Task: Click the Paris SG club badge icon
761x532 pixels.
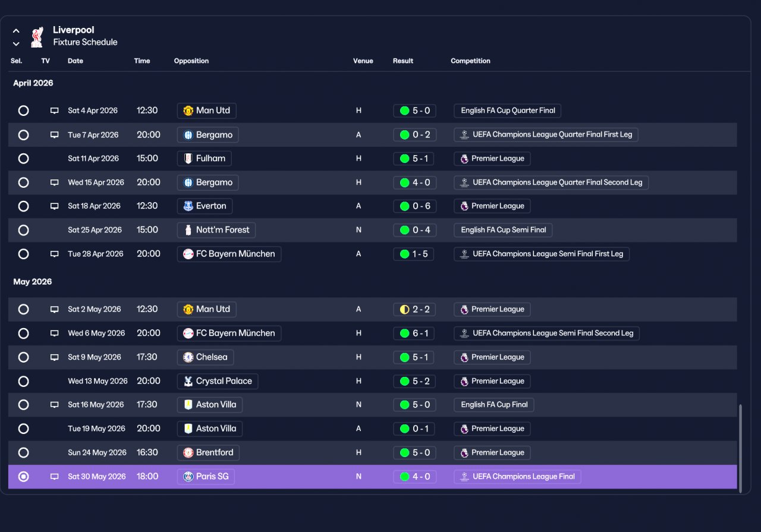Action: click(x=188, y=477)
